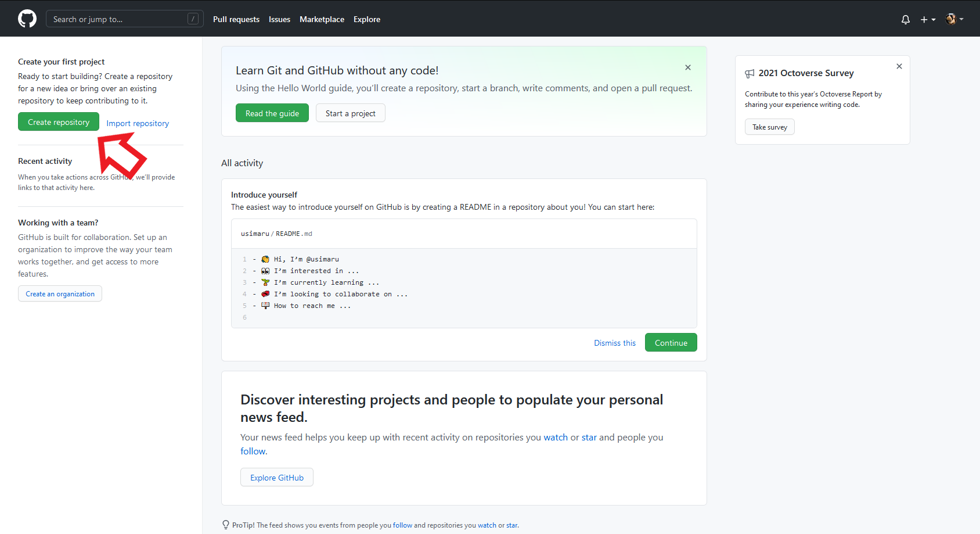Click the Create an organization button
Viewport: 980px width, 534px height.
pyautogui.click(x=60, y=294)
